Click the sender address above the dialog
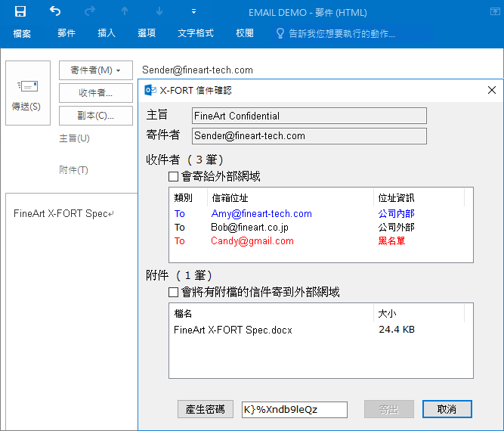 click(x=197, y=70)
